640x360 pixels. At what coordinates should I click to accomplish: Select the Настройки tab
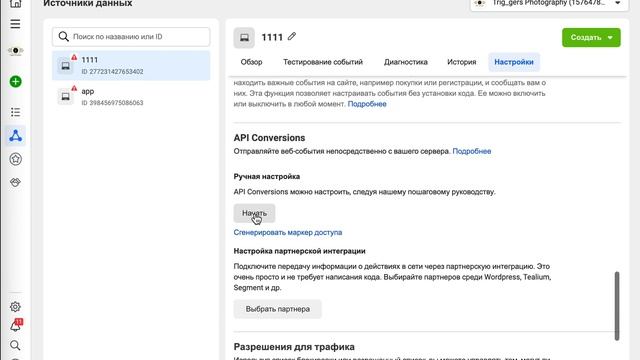(x=514, y=62)
